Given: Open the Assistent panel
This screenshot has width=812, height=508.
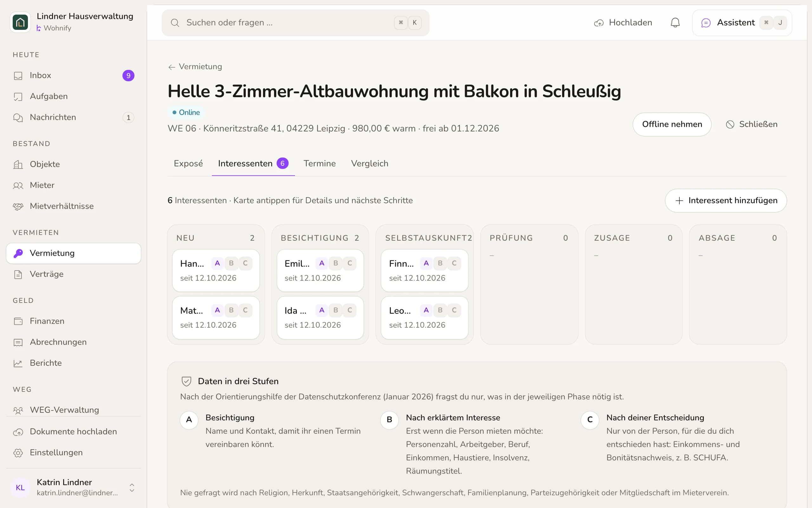Looking at the screenshot, I should pos(742,23).
